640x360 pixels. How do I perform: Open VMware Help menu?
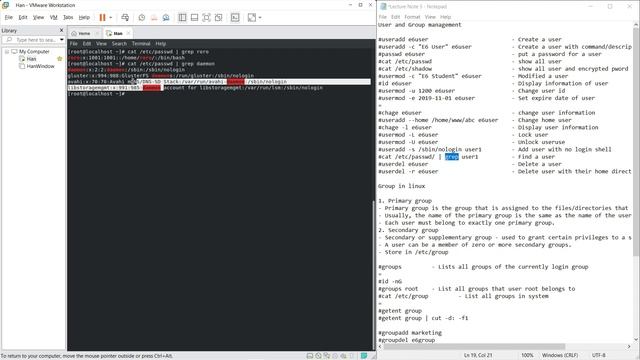point(84,18)
